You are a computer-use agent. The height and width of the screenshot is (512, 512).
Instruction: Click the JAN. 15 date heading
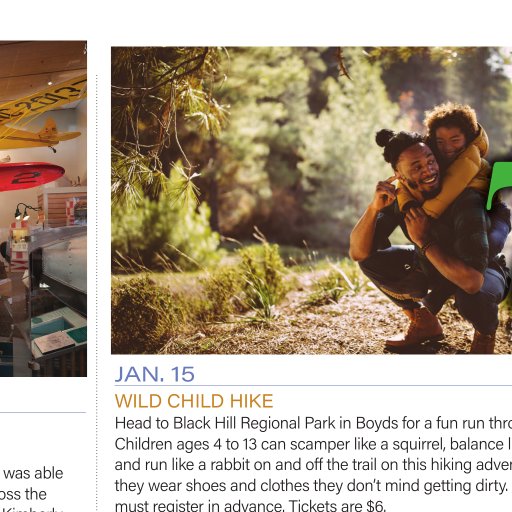tap(154, 374)
